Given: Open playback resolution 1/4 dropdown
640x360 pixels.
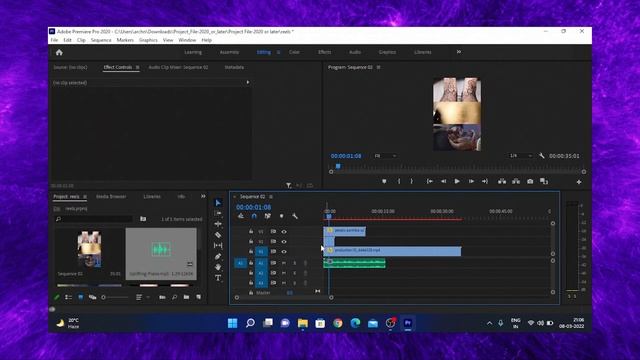Looking at the screenshot, I should [x=521, y=156].
